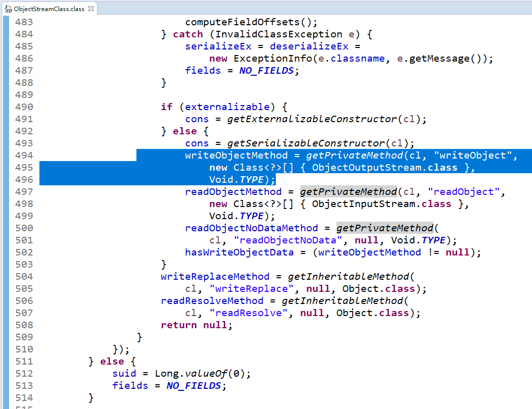Click getSerializableConstructor call on line 493
This screenshot has height=409, width=532.
click(x=306, y=143)
